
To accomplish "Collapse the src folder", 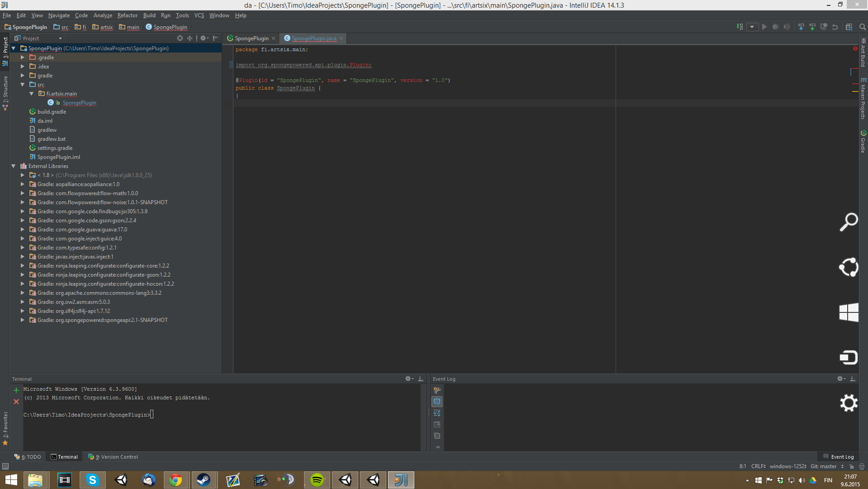I will tap(23, 84).
